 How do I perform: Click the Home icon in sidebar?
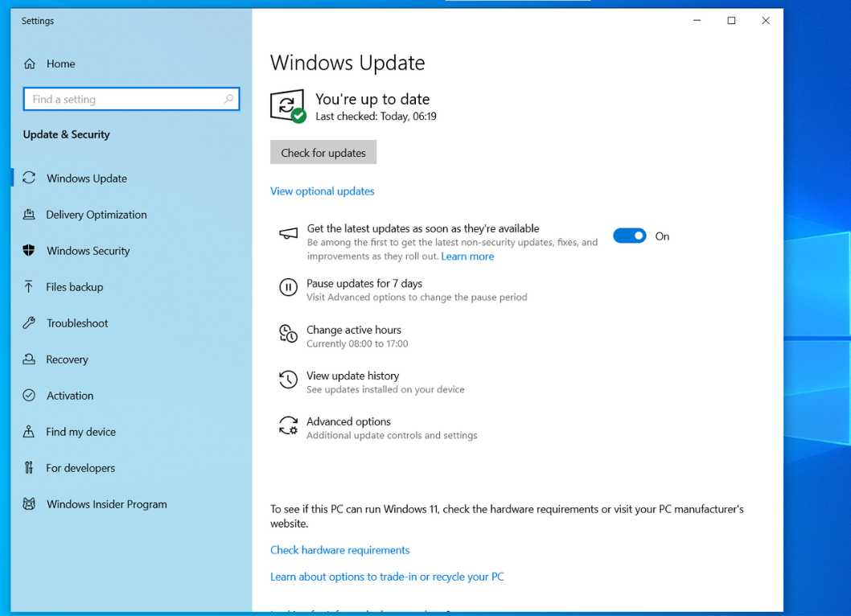pyautogui.click(x=30, y=64)
